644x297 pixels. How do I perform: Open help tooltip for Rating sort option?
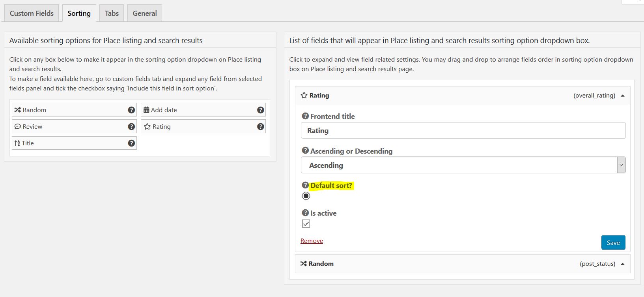260,126
